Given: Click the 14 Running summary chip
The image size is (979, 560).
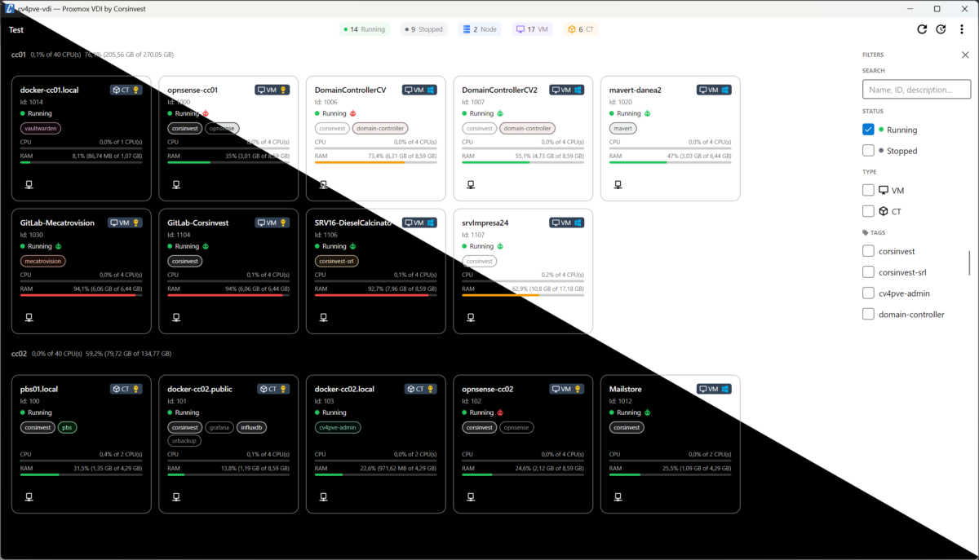Looking at the screenshot, I should pyautogui.click(x=365, y=29).
